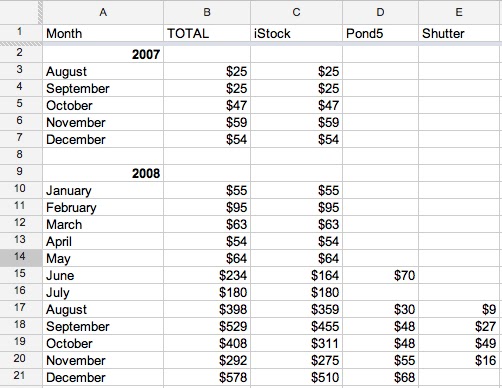This screenshot has width=502, height=388.
Task: Select the $578 December total cell
Action: click(207, 377)
